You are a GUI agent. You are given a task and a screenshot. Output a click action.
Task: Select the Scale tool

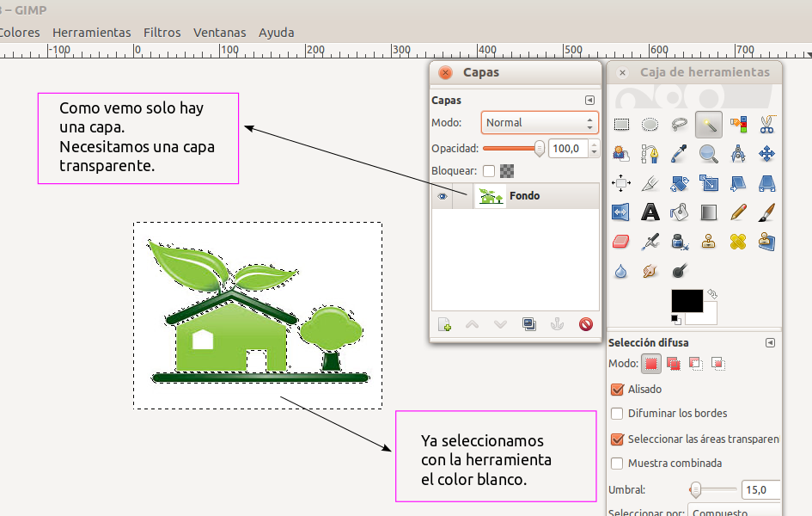708,183
